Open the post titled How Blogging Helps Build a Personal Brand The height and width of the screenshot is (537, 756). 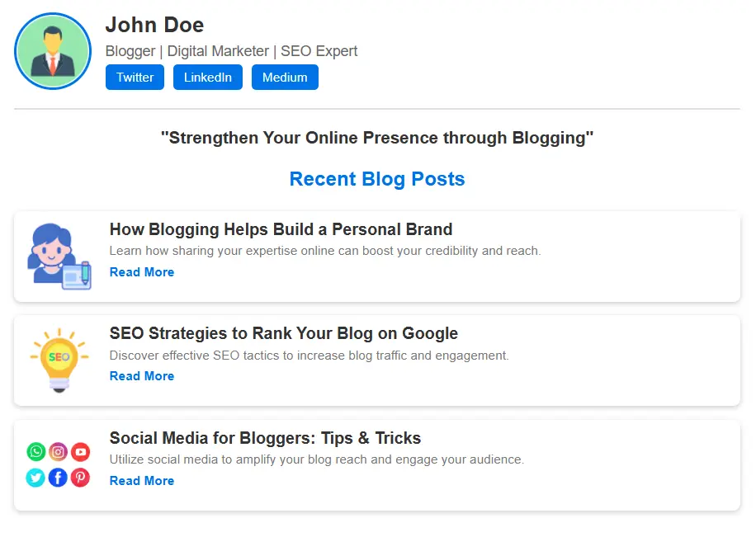(x=281, y=229)
